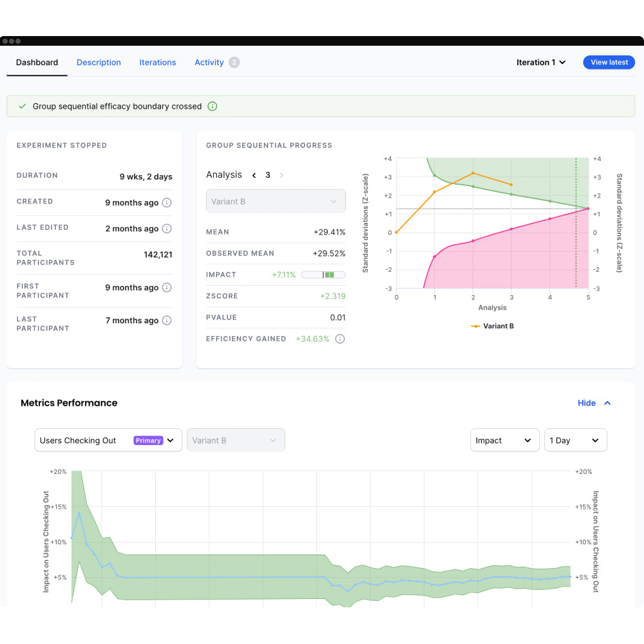The height and width of the screenshot is (644, 644).
Task: Click the efficacy boundary banner info icon
Action: tap(213, 106)
